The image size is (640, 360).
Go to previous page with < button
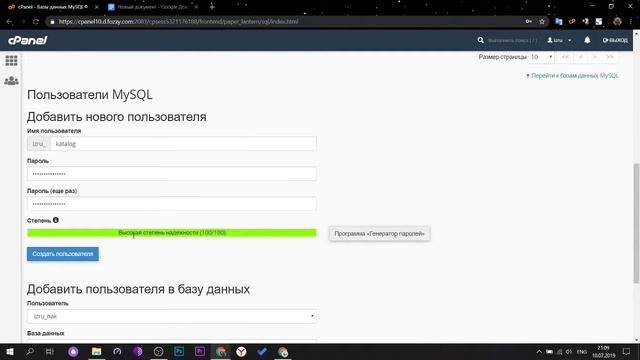(x=581, y=57)
